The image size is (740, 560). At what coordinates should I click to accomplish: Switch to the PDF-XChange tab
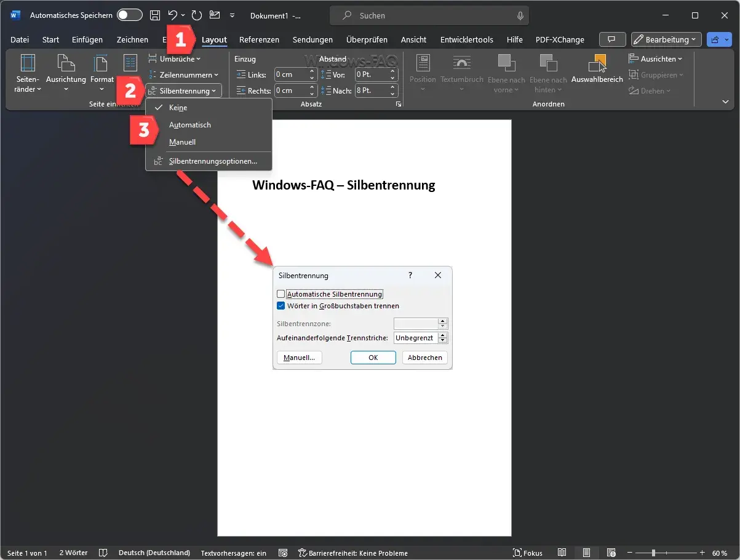[x=560, y=39]
